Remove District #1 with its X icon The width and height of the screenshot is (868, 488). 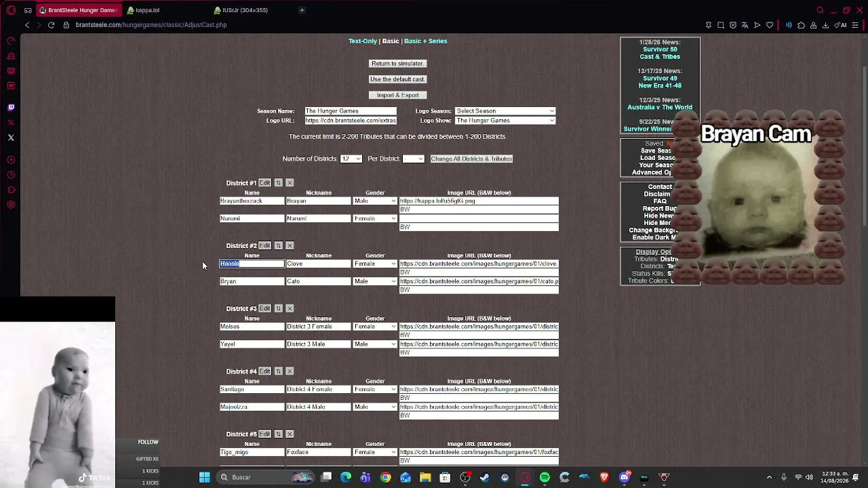tap(290, 183)
